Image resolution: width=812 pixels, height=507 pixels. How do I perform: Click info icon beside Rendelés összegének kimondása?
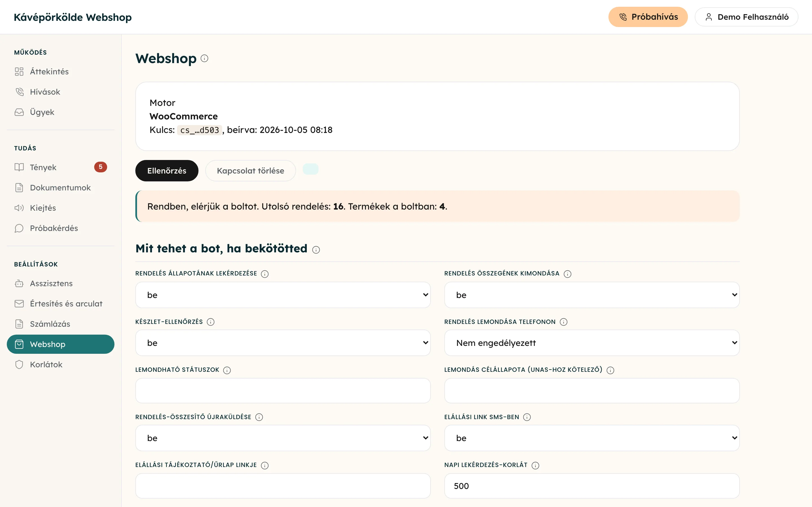(567, 274)
